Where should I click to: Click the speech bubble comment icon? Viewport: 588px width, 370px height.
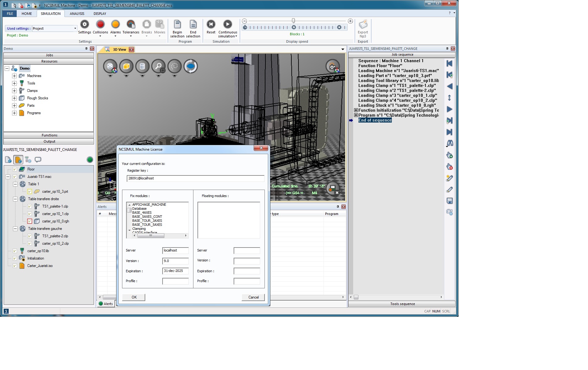point(38,160)
